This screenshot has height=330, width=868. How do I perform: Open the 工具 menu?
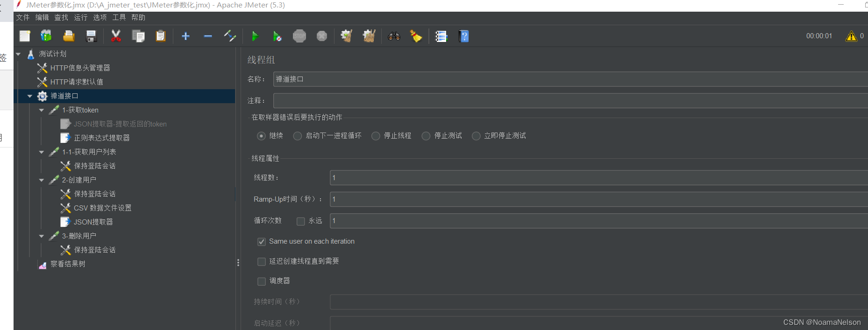point(119,17)
